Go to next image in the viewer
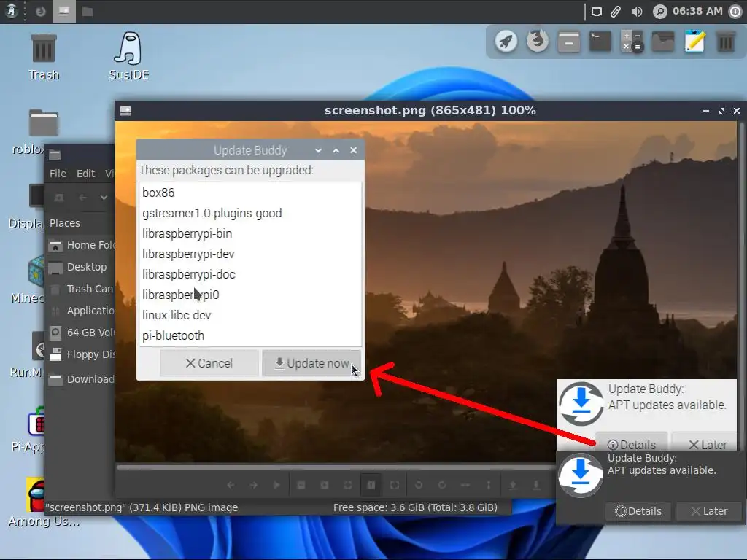747x560 pixels. tap(253, 485)
